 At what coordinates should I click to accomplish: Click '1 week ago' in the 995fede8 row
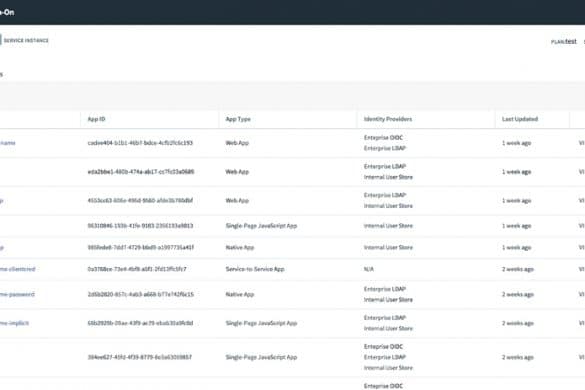click(516, 247)
